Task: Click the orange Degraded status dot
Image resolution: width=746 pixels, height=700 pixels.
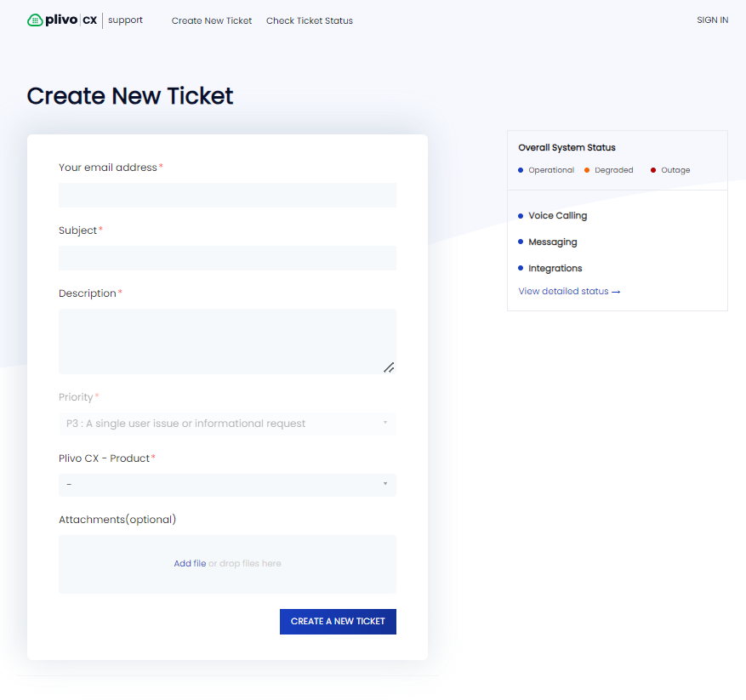Action: point(587,170)
